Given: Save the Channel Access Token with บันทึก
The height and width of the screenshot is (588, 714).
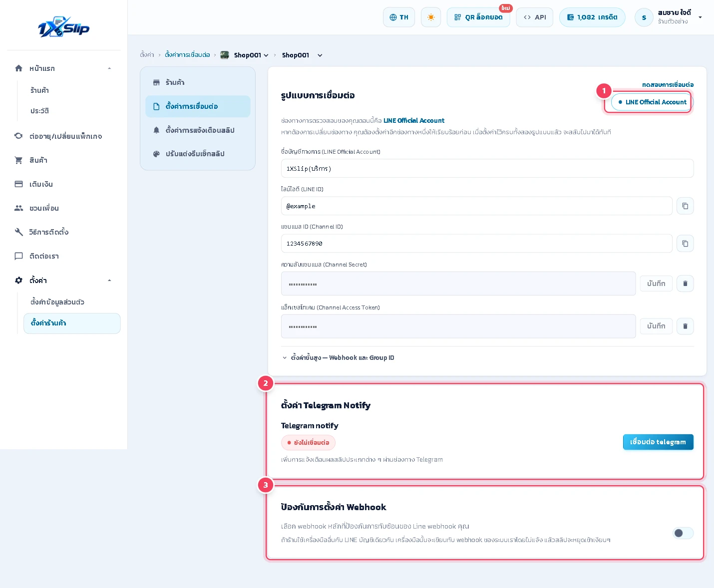Looking at the screenshot, I should pos(656,326).
